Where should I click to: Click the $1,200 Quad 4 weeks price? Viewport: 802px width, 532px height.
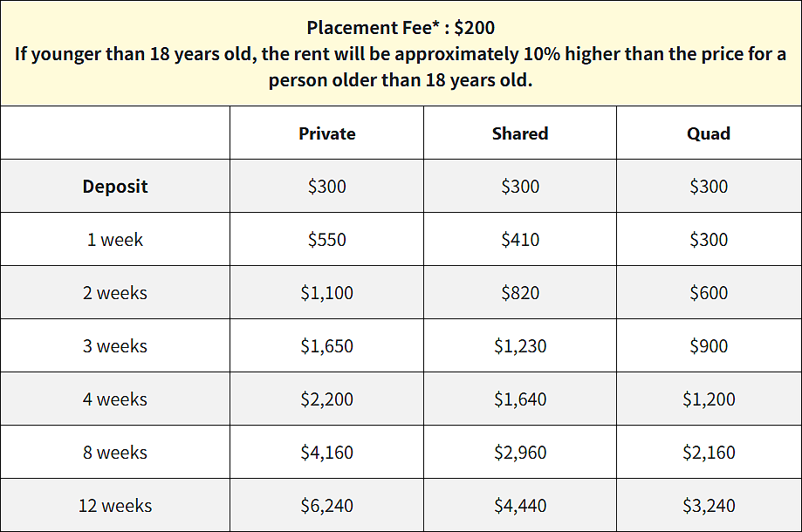click(709, 399)
